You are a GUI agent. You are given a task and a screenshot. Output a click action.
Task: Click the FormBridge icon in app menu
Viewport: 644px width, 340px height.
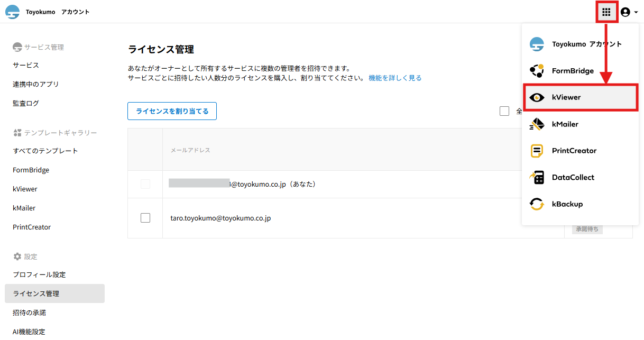537,71
